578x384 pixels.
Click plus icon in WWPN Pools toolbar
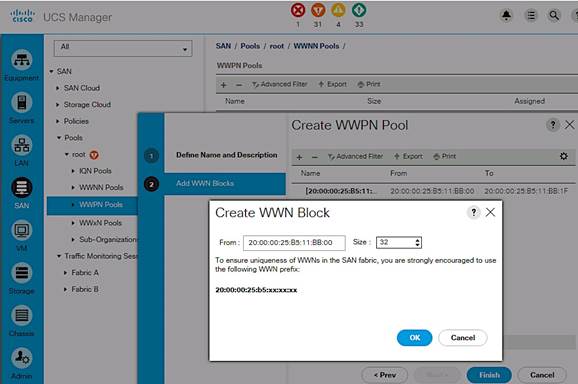tap(223, 85)
